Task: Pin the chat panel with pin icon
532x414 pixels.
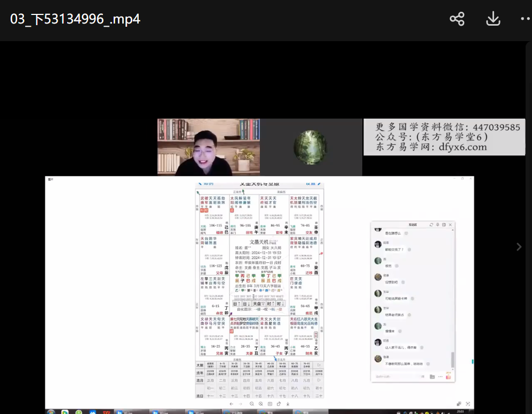Action: [437, 225]
